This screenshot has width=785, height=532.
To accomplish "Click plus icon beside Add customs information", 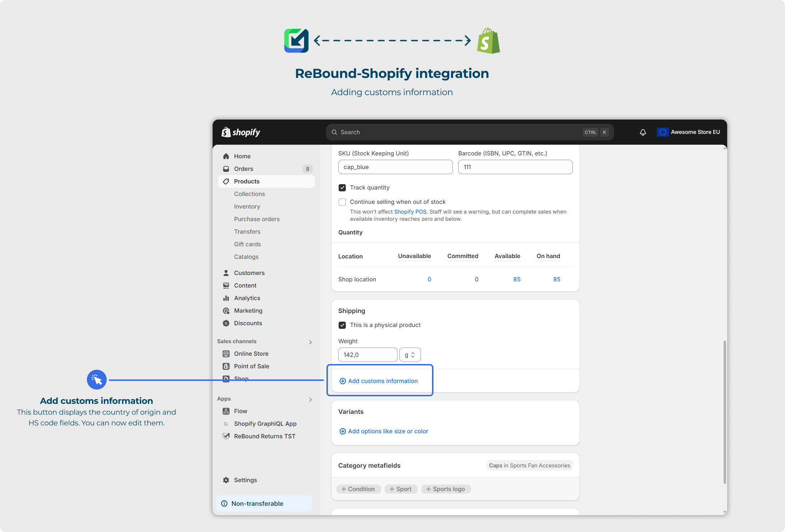I will click(343, 381).
